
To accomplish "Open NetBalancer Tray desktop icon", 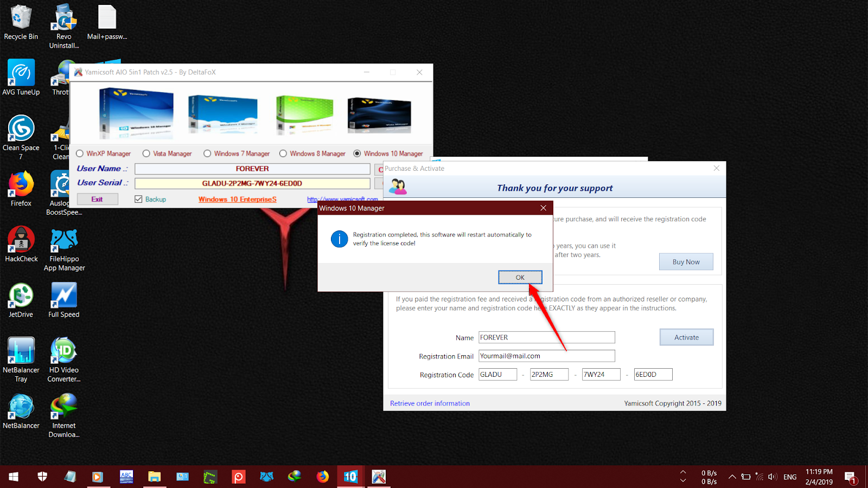I will point(21,359).
